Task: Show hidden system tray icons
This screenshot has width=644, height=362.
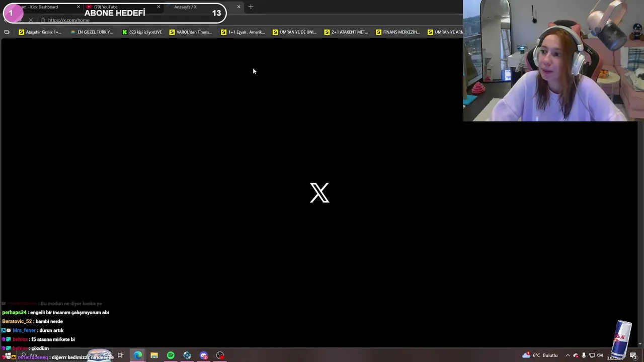Action: coord(568,355)
